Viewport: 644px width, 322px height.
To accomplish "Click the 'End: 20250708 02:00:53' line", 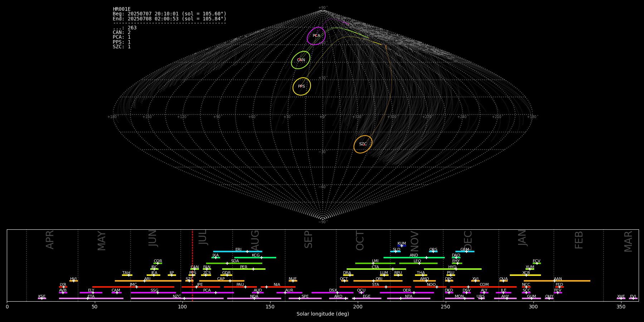I will [x=170, y=19].
